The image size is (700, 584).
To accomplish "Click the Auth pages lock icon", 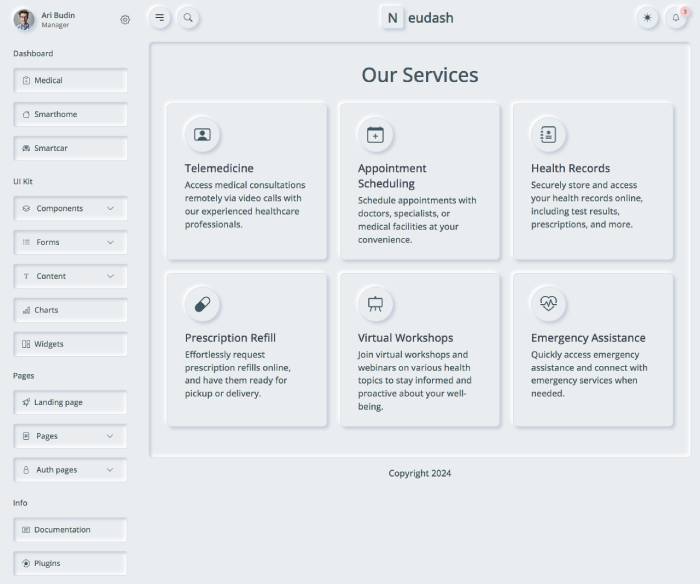I will (26, 470).
